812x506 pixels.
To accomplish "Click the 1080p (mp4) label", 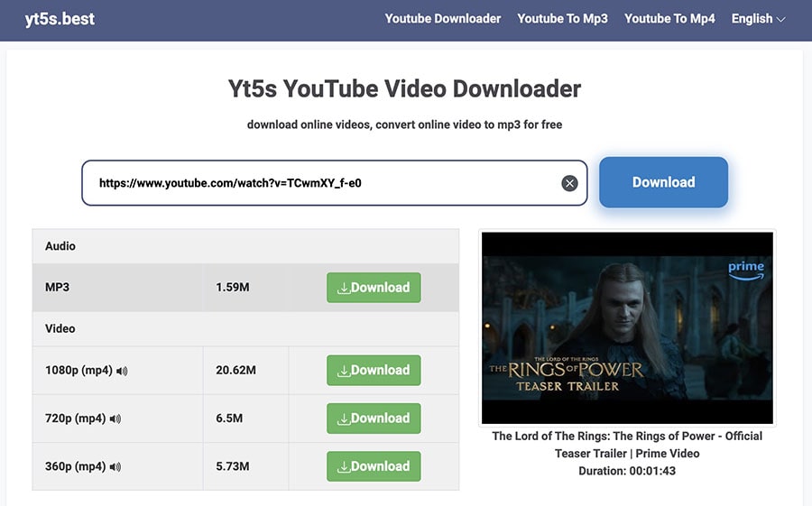I will 78,371.
